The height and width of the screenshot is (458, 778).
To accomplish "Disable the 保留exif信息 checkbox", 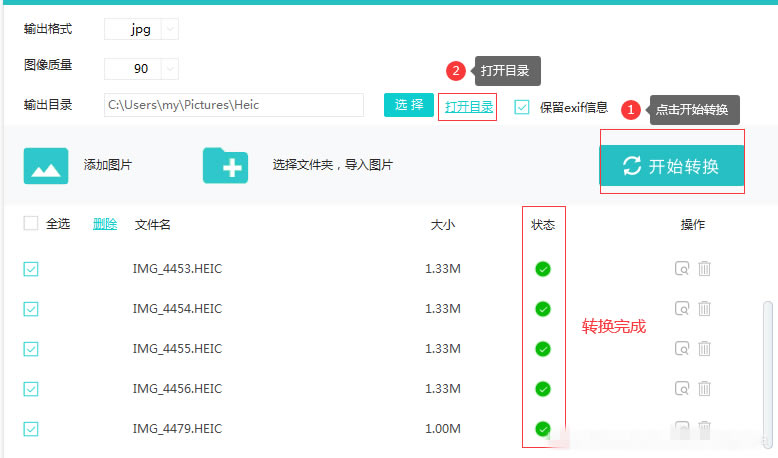I will 522,106.
